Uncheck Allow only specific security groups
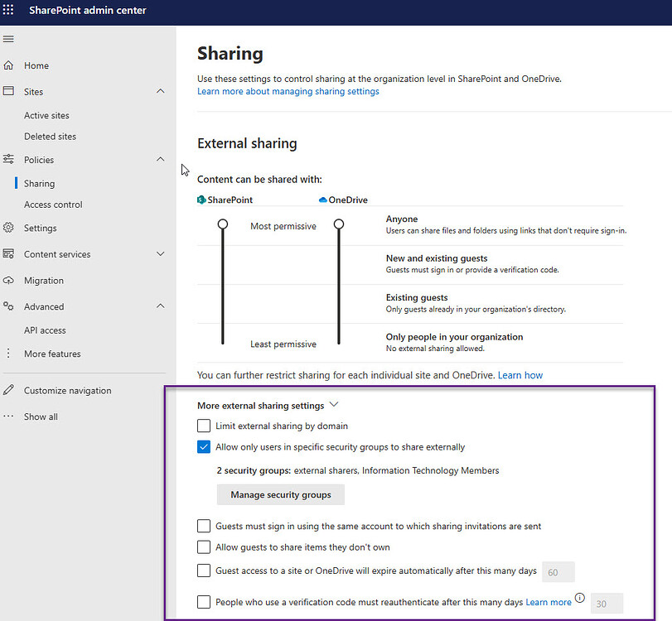 click(x=203, y=446)
